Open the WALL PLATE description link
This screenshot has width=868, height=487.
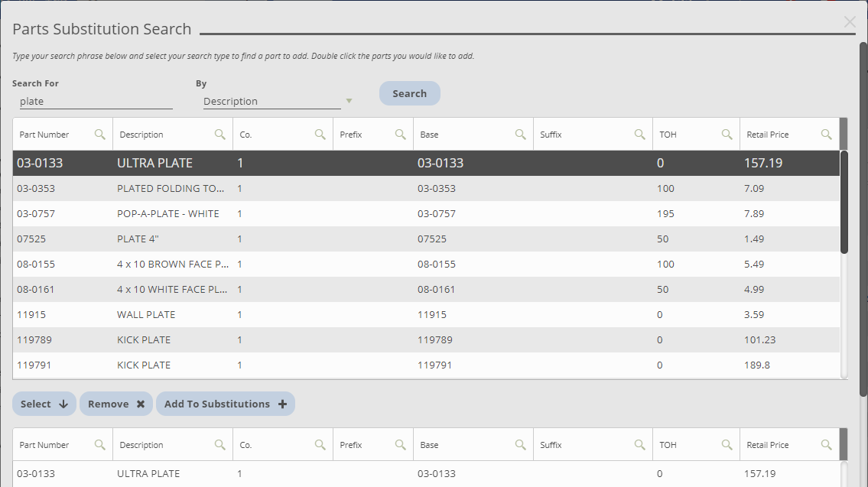click(145, 314)
